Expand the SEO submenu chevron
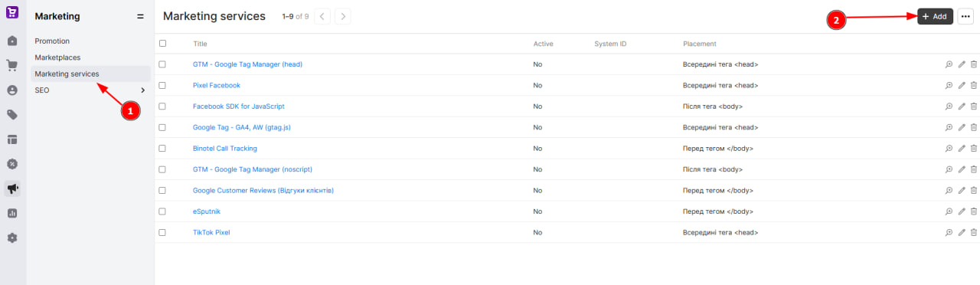 (142, 90)
